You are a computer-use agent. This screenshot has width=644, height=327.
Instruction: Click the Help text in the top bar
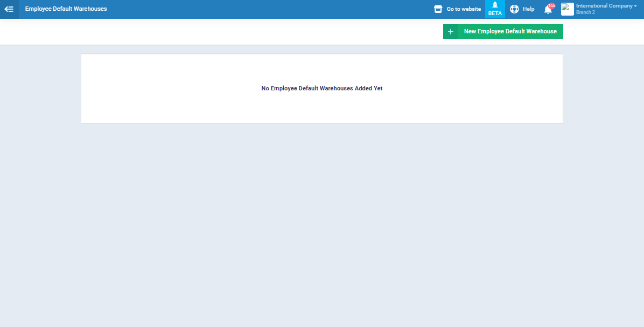tap(528, 9)
